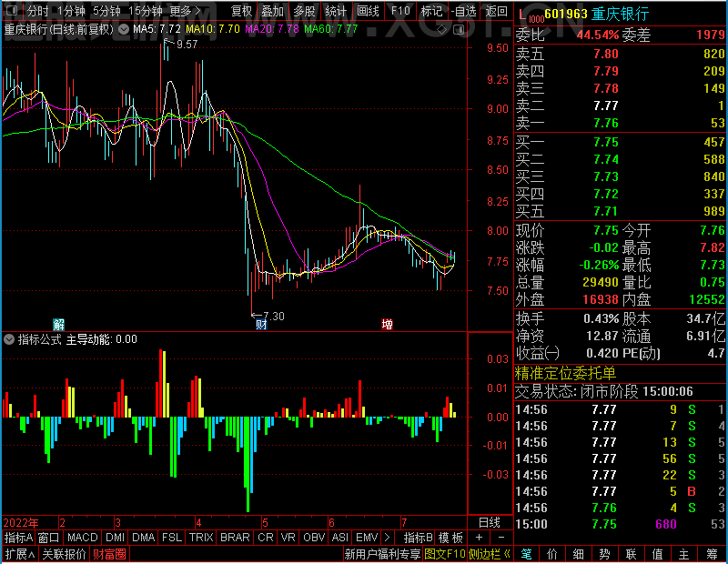The height and width of the screenshot is (564, 728).
Task: Click the 2022年 label on time axis
Action: click(x=21, y=523)
